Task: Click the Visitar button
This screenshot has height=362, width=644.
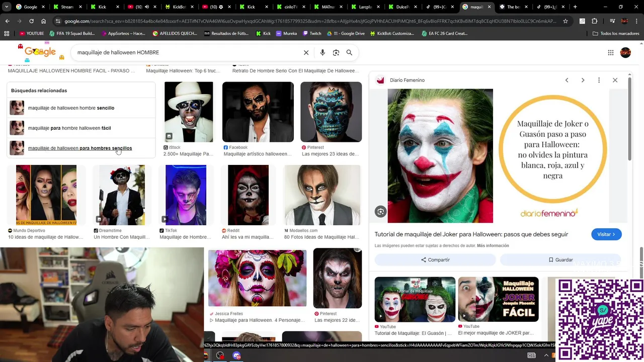Action: (606, 234)
